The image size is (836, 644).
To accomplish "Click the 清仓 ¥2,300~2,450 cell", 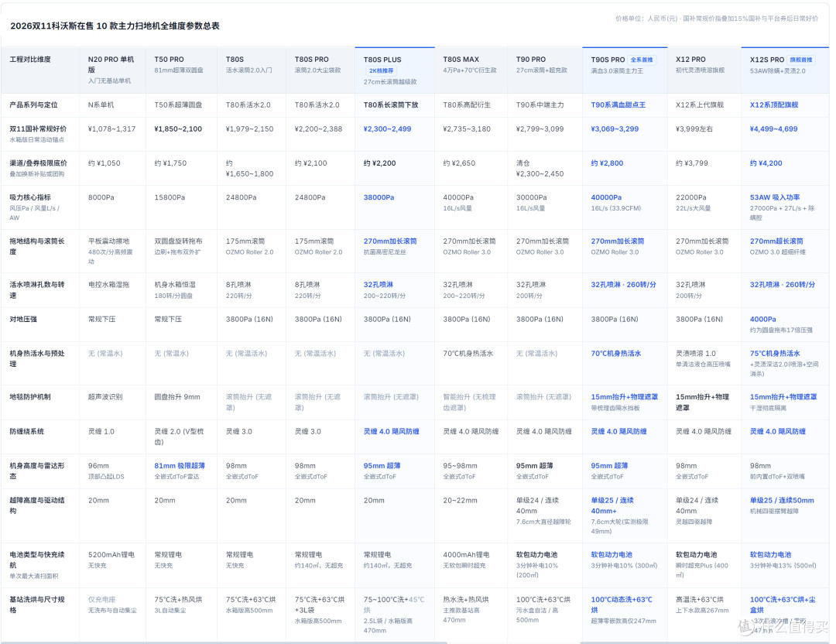I will click(539, 169).
